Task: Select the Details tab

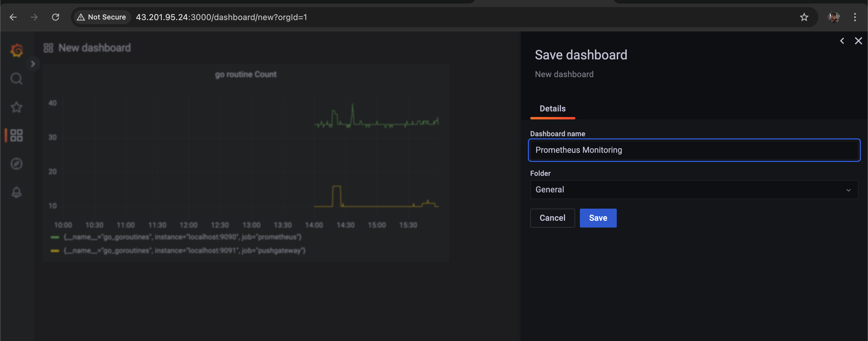Action: pyautogui.click(x=552, y=109)
